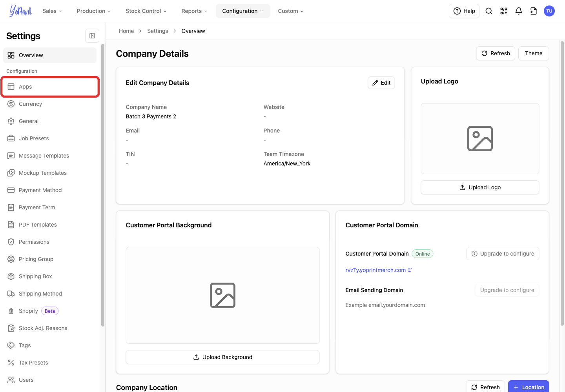Collapse the Settings sidebar panel
This screenshot has height=392, width=565.
(x=92, y=36)
